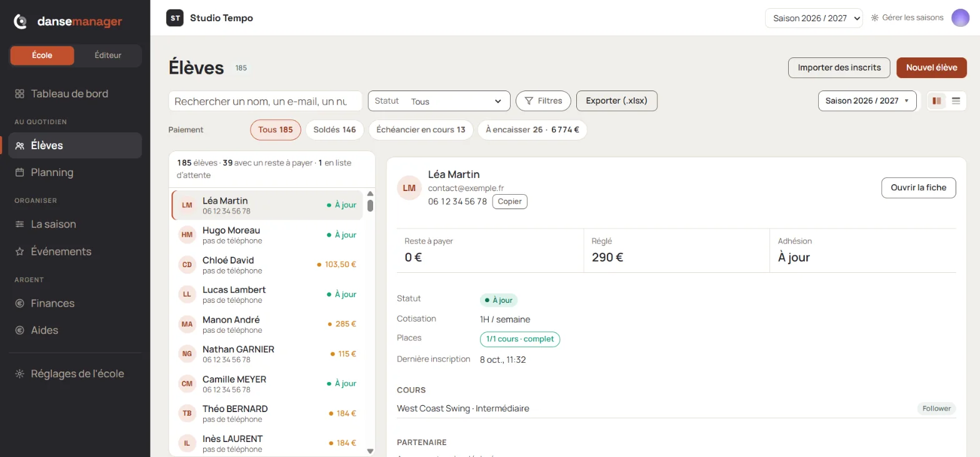Click the dansemanager logo icon
The height and width of the screenshot is (457, 980).
[x=21, y=22]
